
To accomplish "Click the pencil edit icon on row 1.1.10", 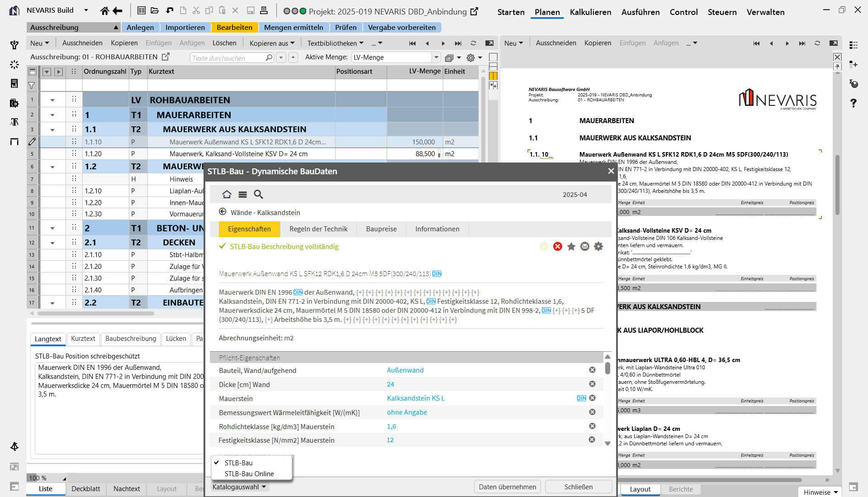I will (32, 142).
